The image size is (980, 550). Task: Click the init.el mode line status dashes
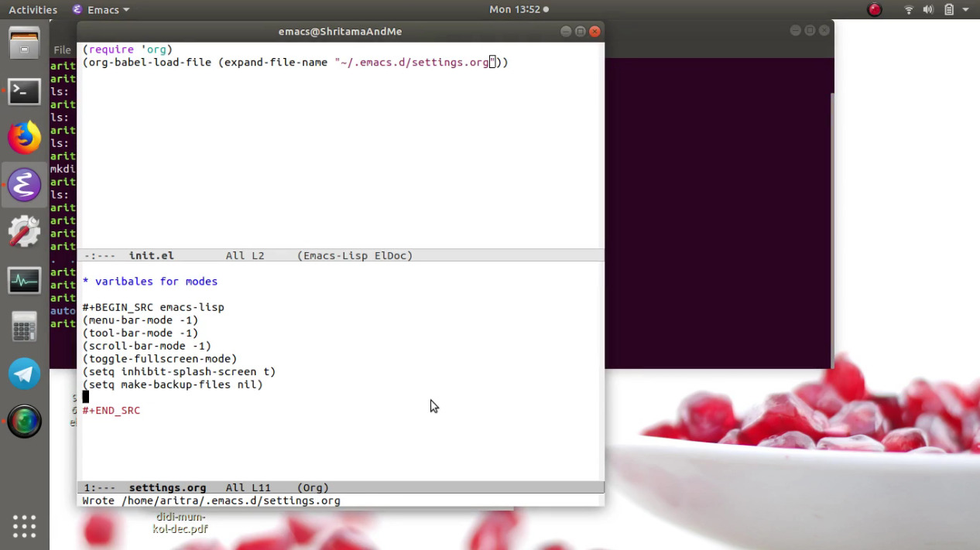pyautogui.click(x=100, y=255)
